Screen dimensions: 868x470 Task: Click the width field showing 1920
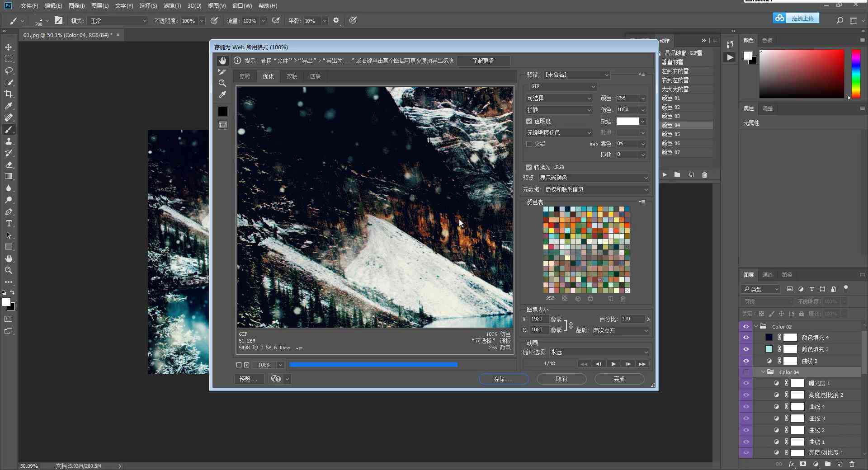click(538, 319)
